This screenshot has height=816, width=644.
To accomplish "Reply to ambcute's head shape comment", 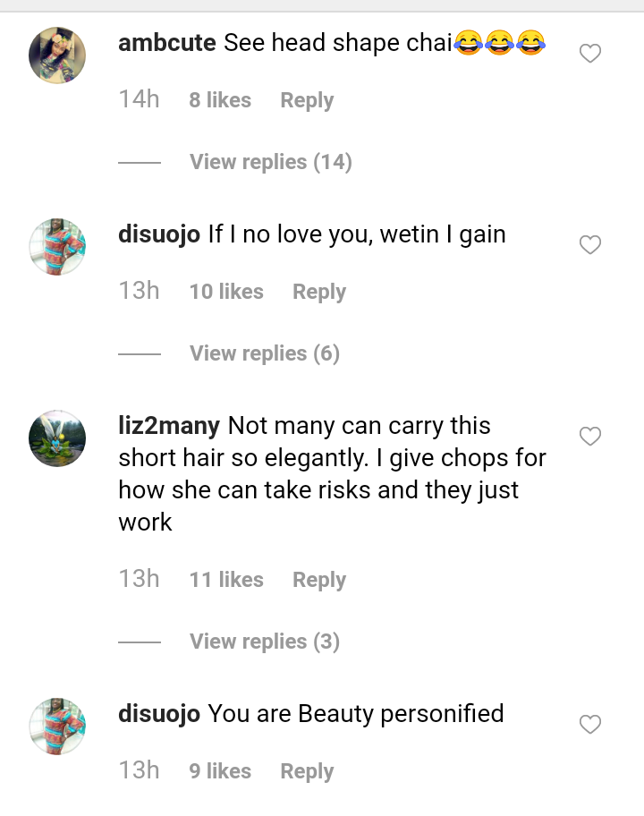I will point(307,100).
